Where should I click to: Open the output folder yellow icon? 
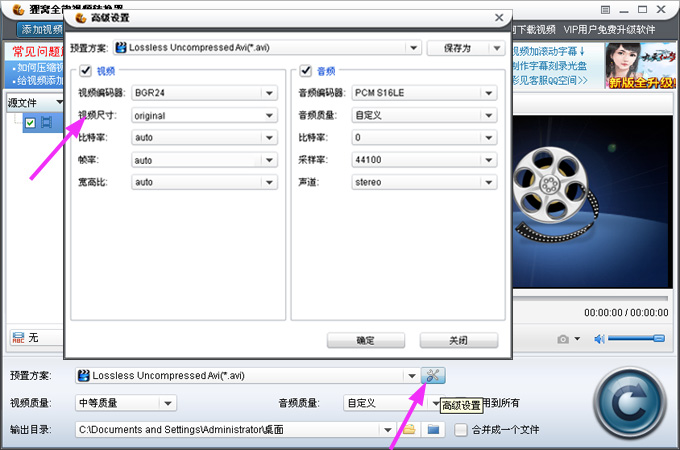409,430
